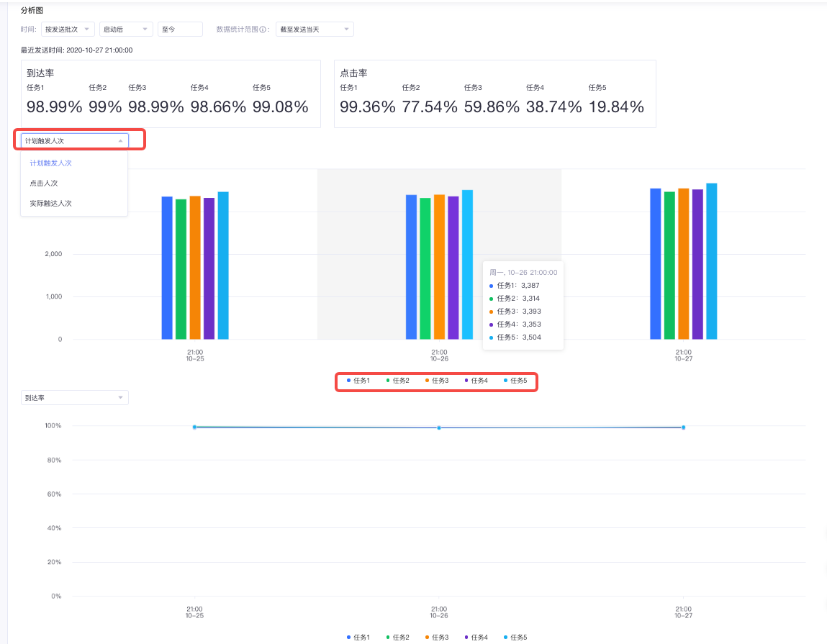Viewport: 827px width, 644px height.
Task: Click the 任务3 点击率 value 59.86%
Action: pos(492,107)
